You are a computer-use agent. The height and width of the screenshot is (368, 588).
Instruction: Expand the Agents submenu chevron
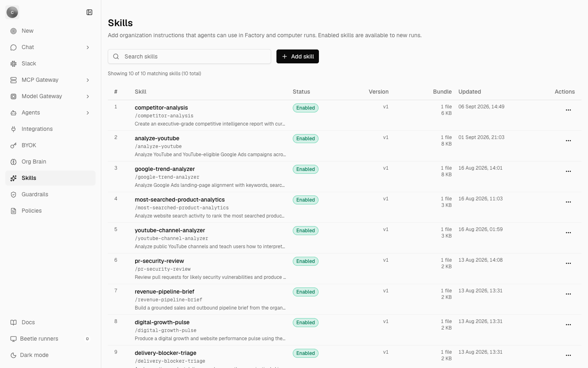88,113
